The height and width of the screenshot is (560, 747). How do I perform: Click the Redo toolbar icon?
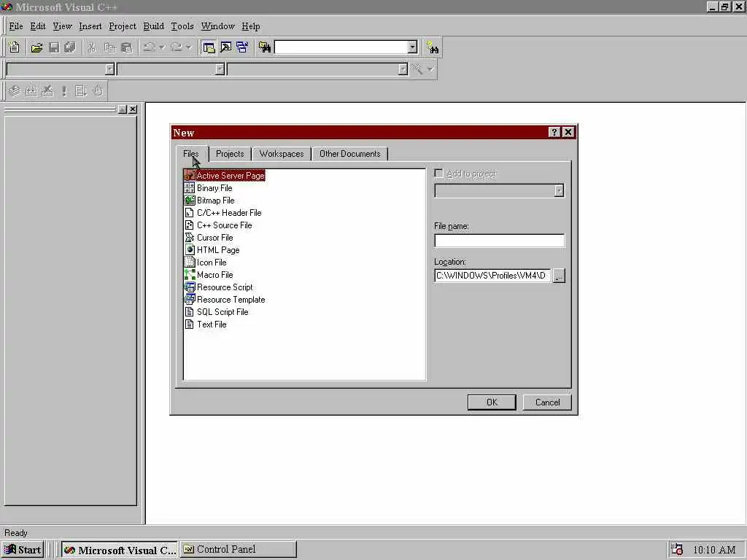(x=177, y=47)
